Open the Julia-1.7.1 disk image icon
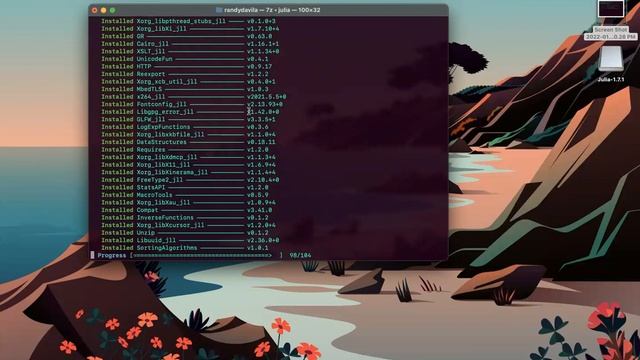Image resolution: width=640 pixels, height=360 pixels. (611, 59)
